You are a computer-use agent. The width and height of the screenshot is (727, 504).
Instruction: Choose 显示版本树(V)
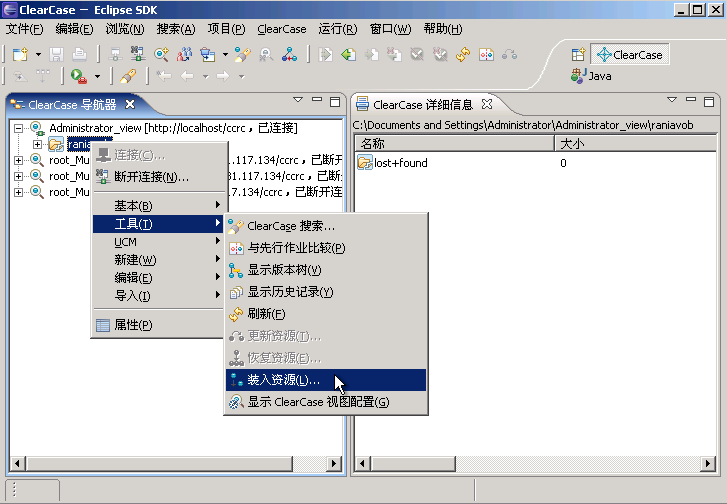coord(325,270)
